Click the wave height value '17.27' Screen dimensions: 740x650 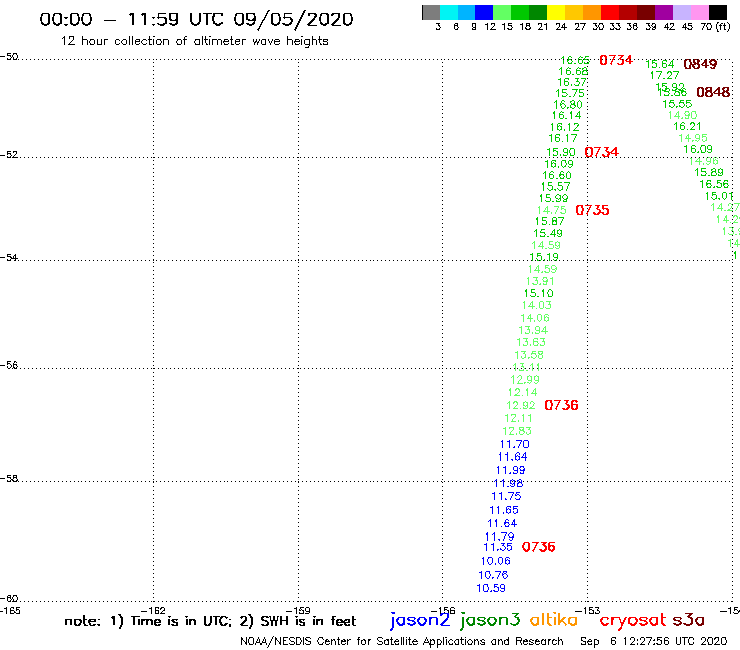pyautogui.click(x=664, y=76)
